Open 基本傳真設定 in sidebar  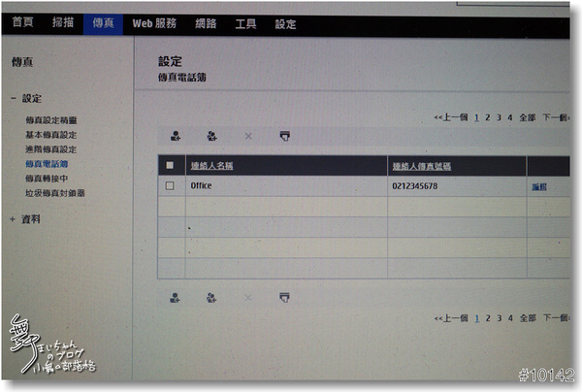(50, 135)
